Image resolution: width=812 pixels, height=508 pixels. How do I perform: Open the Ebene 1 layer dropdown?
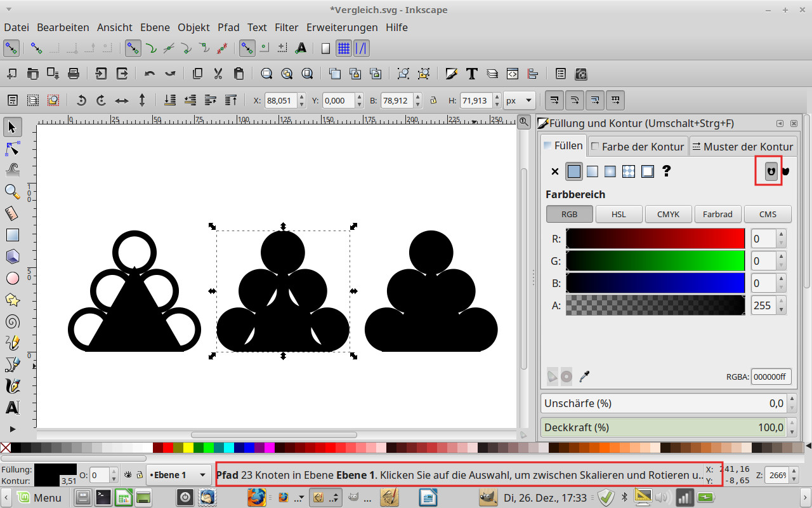[178, 475]
